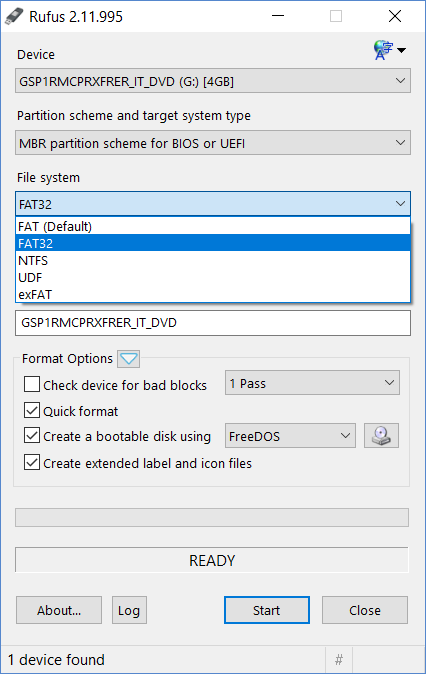This screenshot has height=674, width=426.
Task: Click the Rufus USB drive title icon
Action: [x=13, y=16]
